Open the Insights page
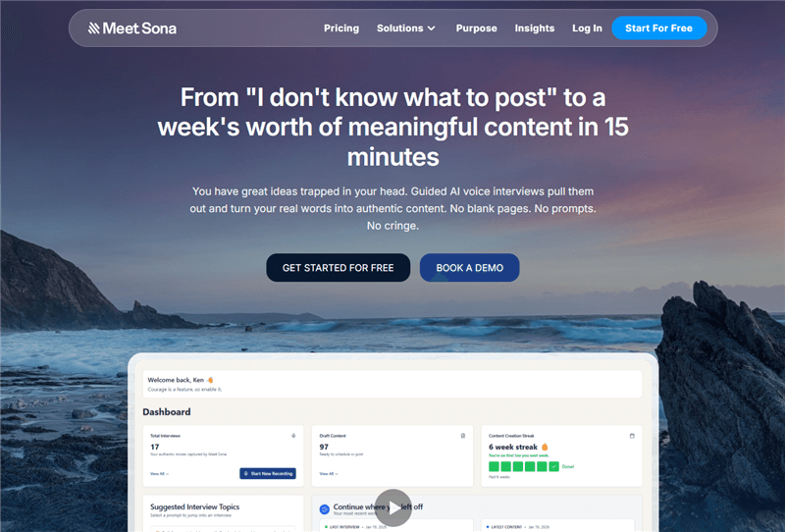Image resolution: width=785 pixels, height=532 pixels. (534, 28)
